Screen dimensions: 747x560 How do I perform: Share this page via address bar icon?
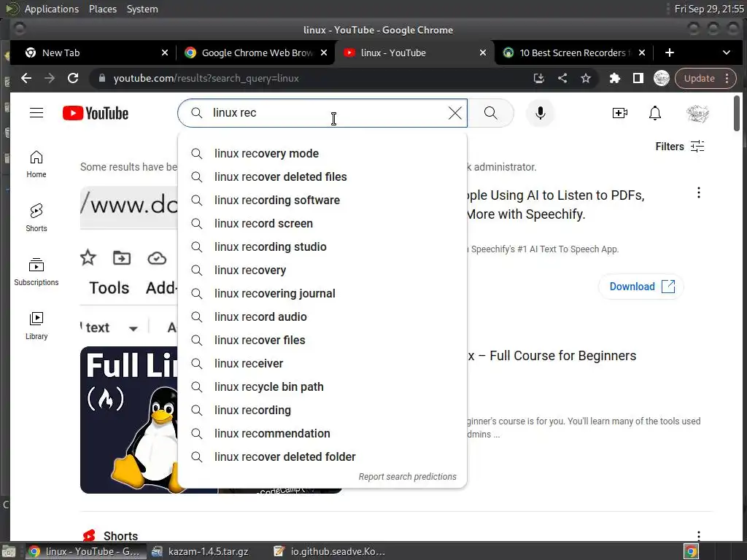[562, 78]
